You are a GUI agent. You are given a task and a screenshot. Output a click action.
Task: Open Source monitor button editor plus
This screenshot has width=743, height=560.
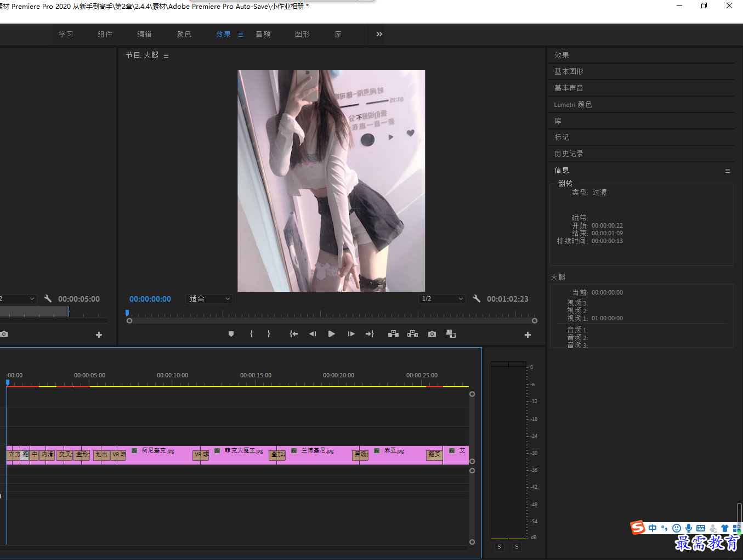[x=99, y=335]
